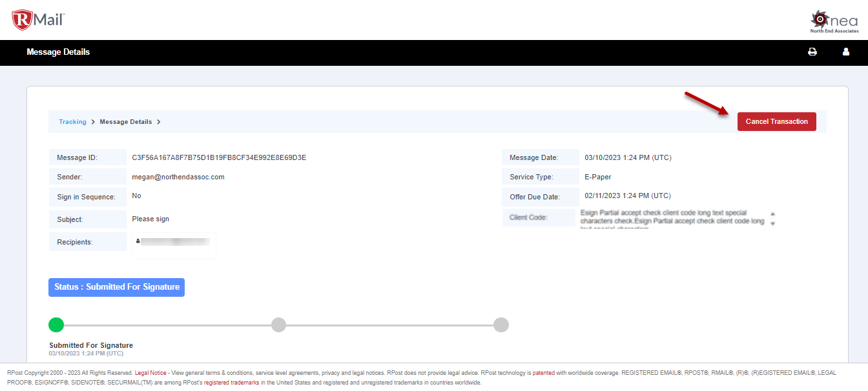The height and width of the screenshot is (391, 868).
Task: Click the second gray progress step
Action: [x=278, y=325]
